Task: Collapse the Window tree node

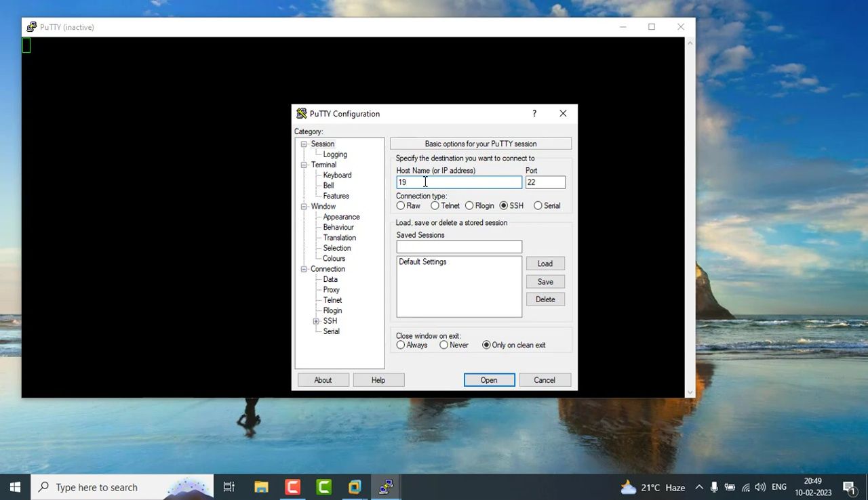Action: 304,207
